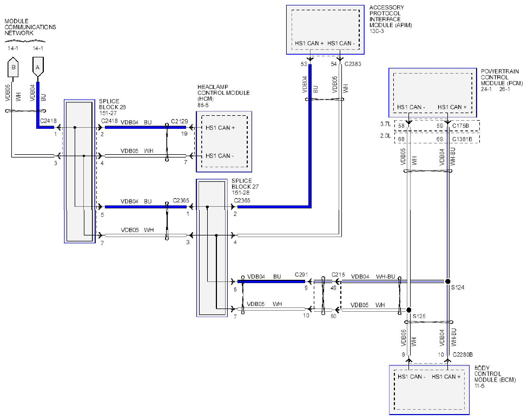Click the "151-27" page reference
Image resolution: width=528 pixels, height=420 pixels.
tap(108, 113)
